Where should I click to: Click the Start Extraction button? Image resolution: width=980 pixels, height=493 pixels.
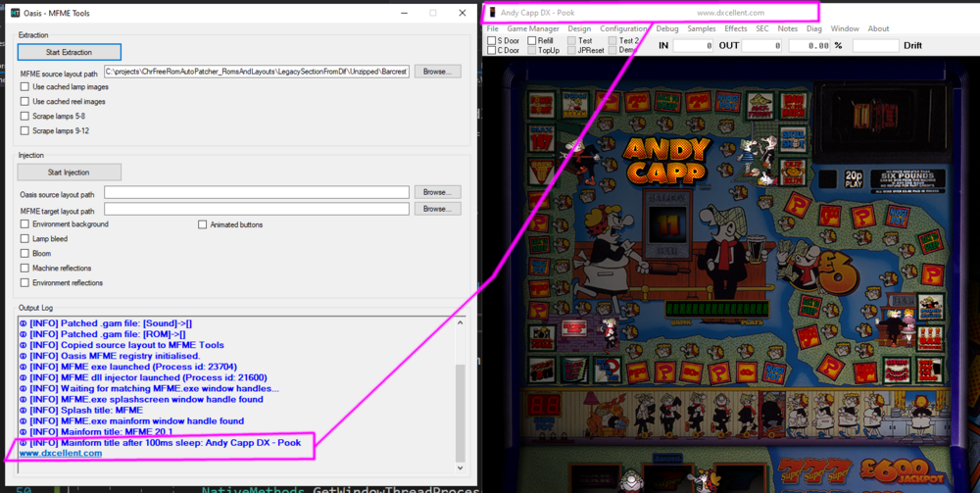[70, 52]
